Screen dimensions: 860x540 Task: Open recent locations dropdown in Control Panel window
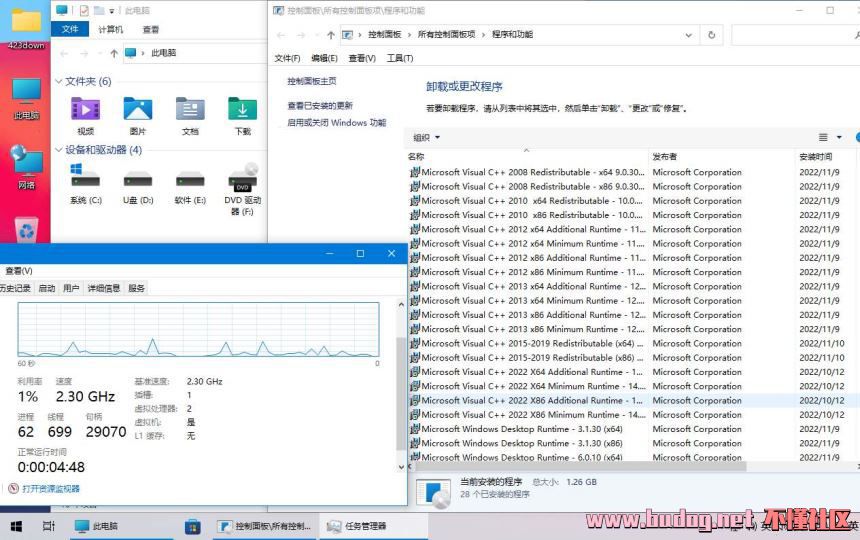pyautogui.click(x=316, y=35)
